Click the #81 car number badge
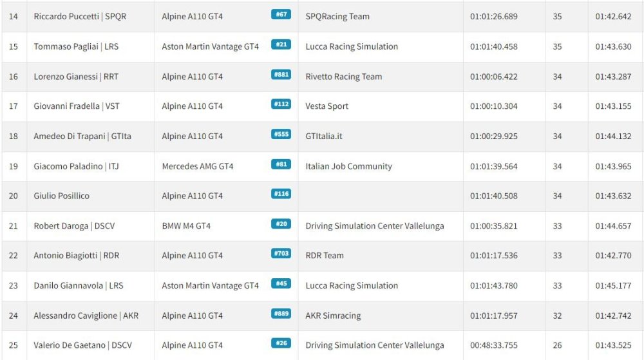The width and height of the screenshot is (644, 360). [281, 164]
